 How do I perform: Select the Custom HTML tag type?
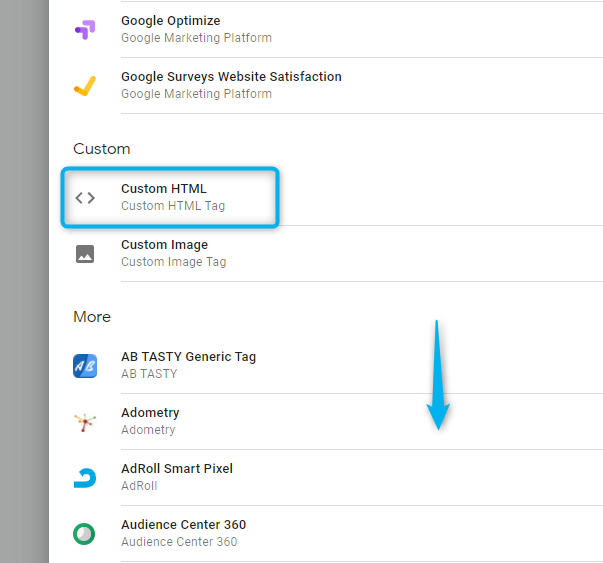pyautogui.click(x=164, y=189)
